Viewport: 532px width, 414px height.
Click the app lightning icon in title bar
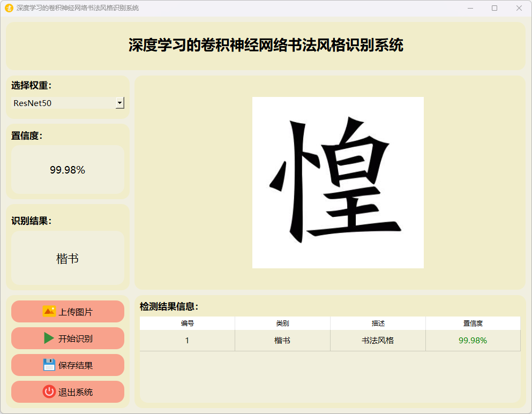pyautogui.click(x=9, y=8)
